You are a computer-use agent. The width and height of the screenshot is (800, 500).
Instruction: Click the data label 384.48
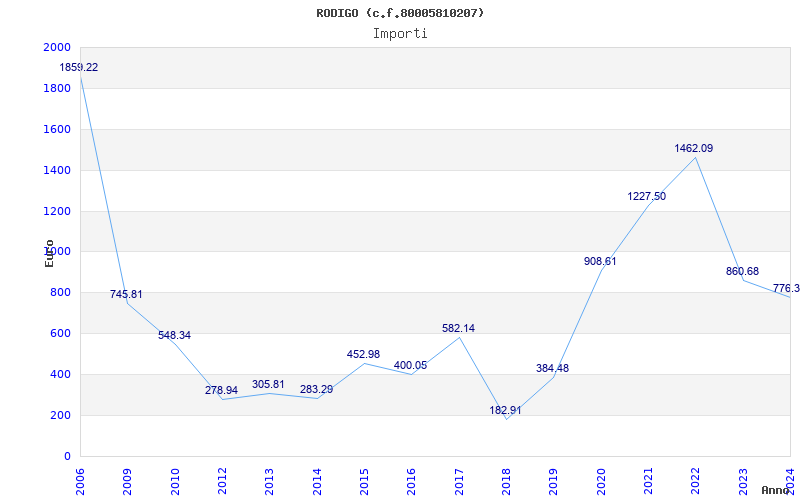point(553,368)
